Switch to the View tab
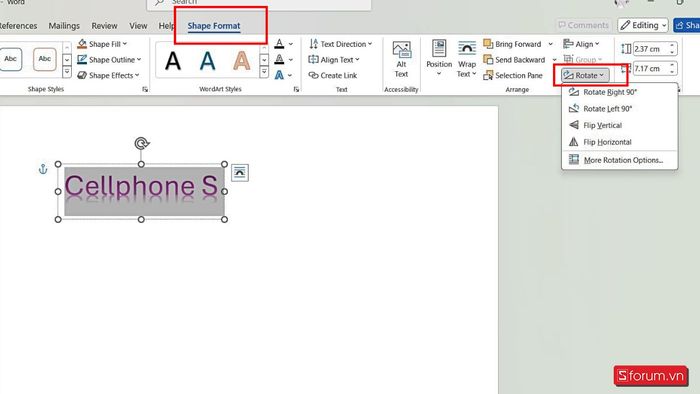The height and width of the screenshot is (394, 700). point(138,25)
